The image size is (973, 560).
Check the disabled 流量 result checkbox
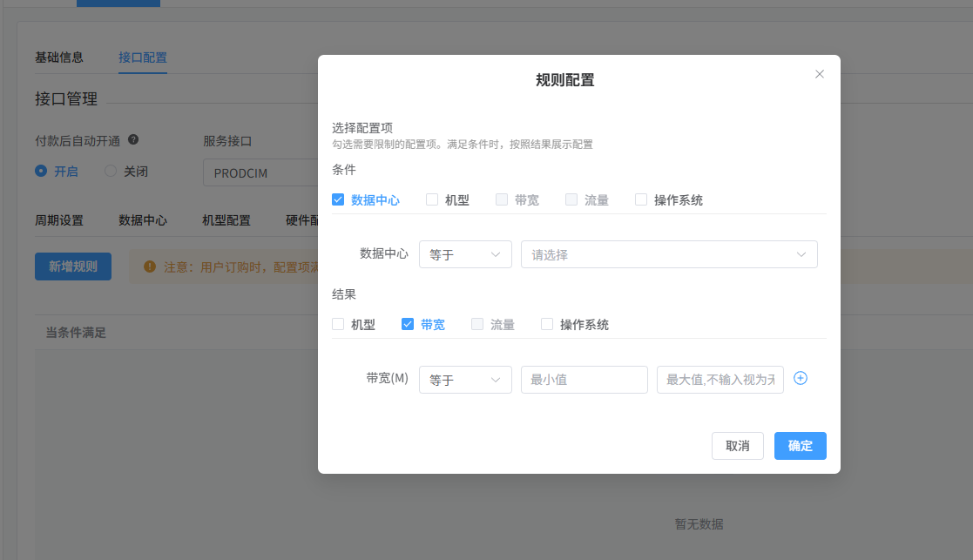[477, 324]
